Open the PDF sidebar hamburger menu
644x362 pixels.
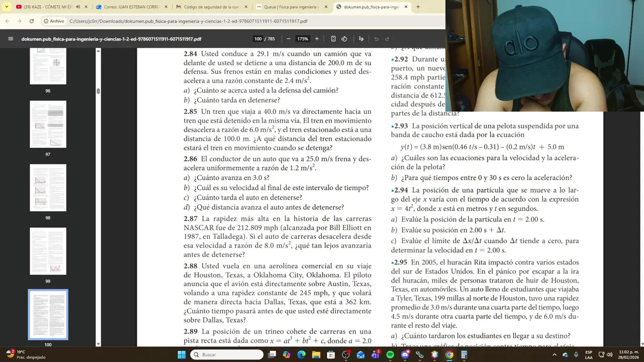[x=11, y=39]
